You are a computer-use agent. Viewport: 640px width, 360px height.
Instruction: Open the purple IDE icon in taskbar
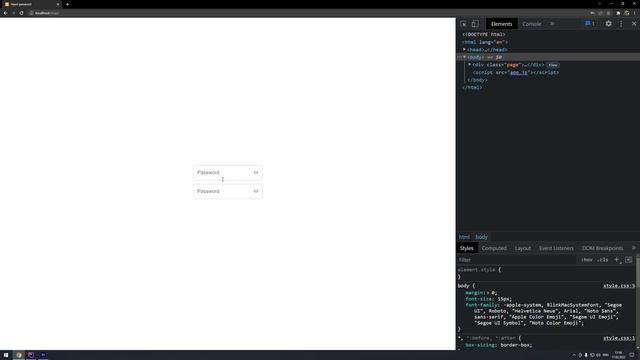click(31, 355)
